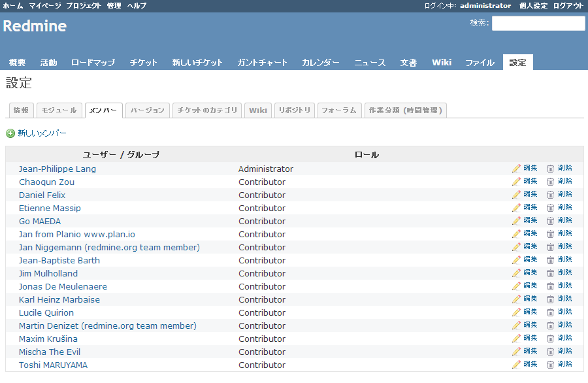Go to 活動 in project menu
This screenshot has height=383, width=588.
click(x=49, y=63)
